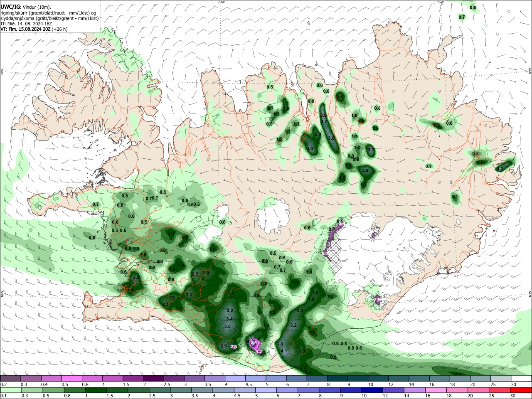Screen dimensions: 532x399
Task: Click the '2.1' rainfall value in the north
Action: [x=340, y=97]
